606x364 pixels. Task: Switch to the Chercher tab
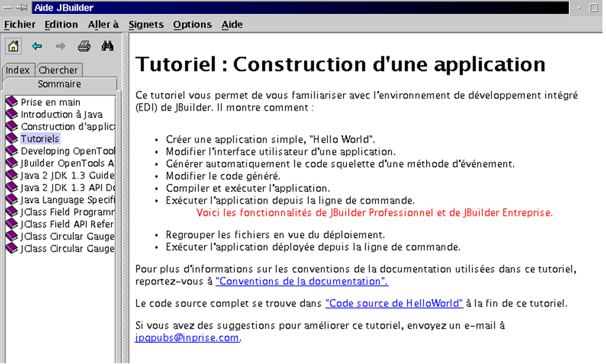[58, 70]
